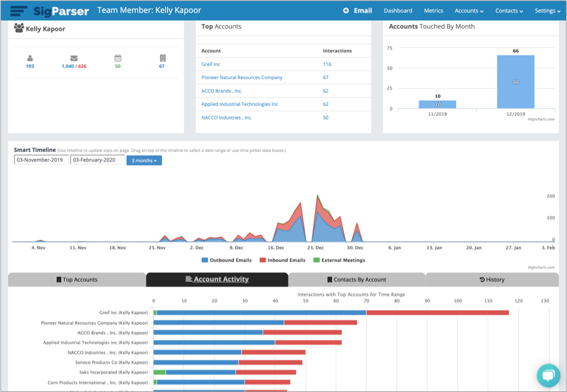Click the Sonoco Products Co blue outbound bar
Image resolution: width=567 pixels, height=392 pixels.
pos(196,362)
